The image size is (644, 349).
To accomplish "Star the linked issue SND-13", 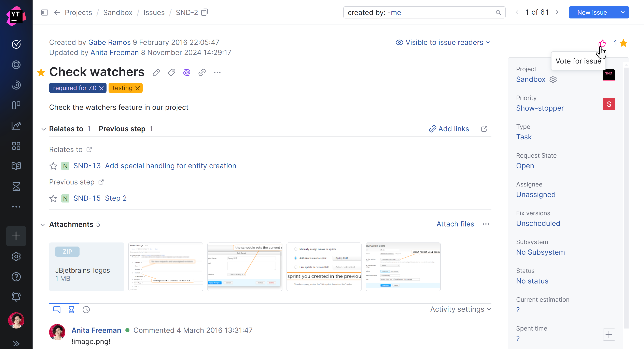I will (53, 166).
